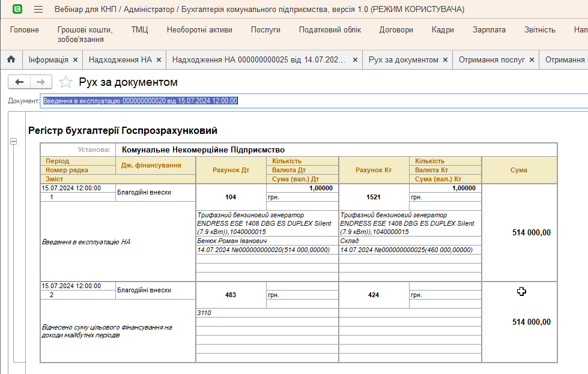Viewport: 588px width, 374px height.
Task: Open the Необоротні активи menu section
Action: tap(199, 30)
